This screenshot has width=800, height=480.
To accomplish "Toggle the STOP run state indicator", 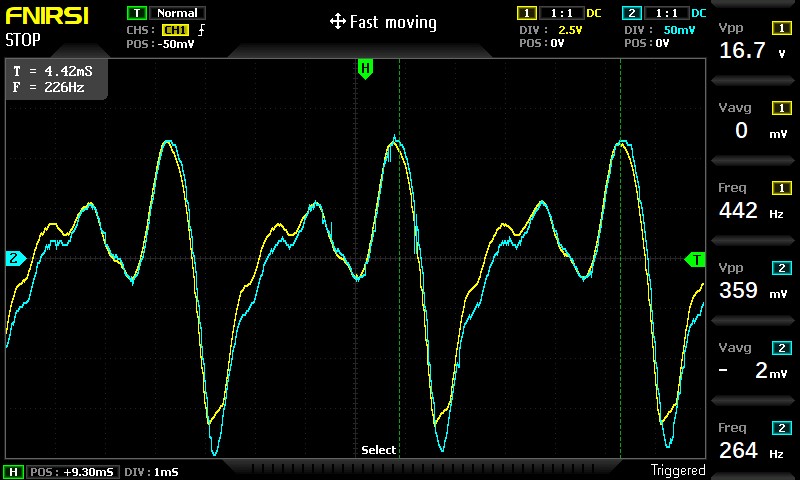I will (23, 41).
